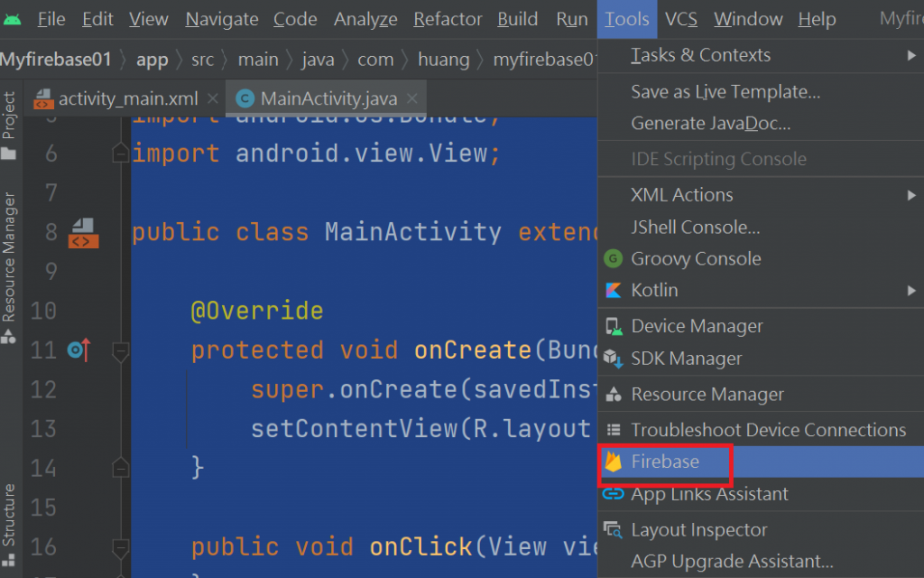Open the Refactor menu

(448, 20)
